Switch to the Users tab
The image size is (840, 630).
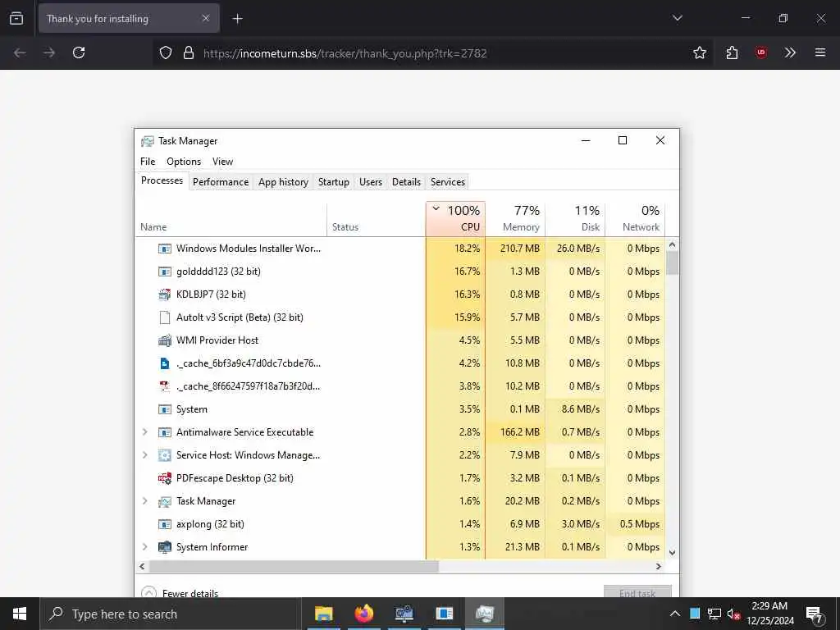click(371, 182)
